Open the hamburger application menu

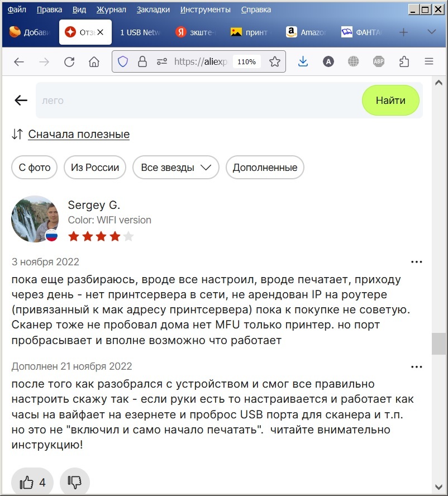[x=429, y=61]
